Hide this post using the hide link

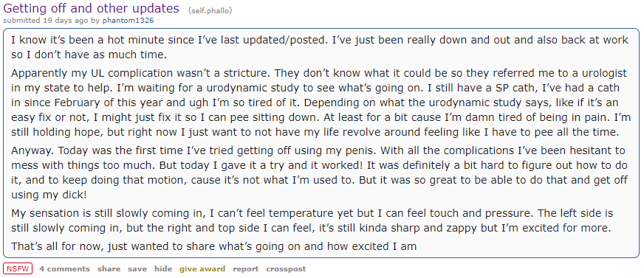pos(163,269)
